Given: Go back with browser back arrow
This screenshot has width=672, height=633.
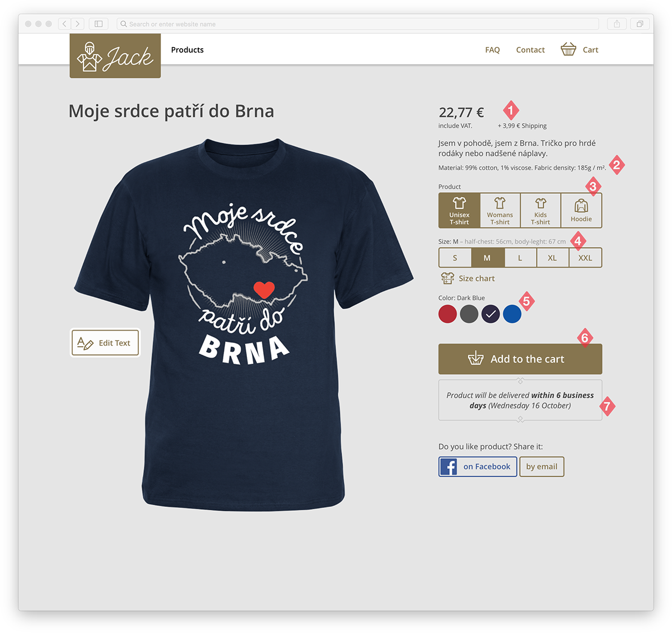Looking at the screenshot, I should coord(65,24).
